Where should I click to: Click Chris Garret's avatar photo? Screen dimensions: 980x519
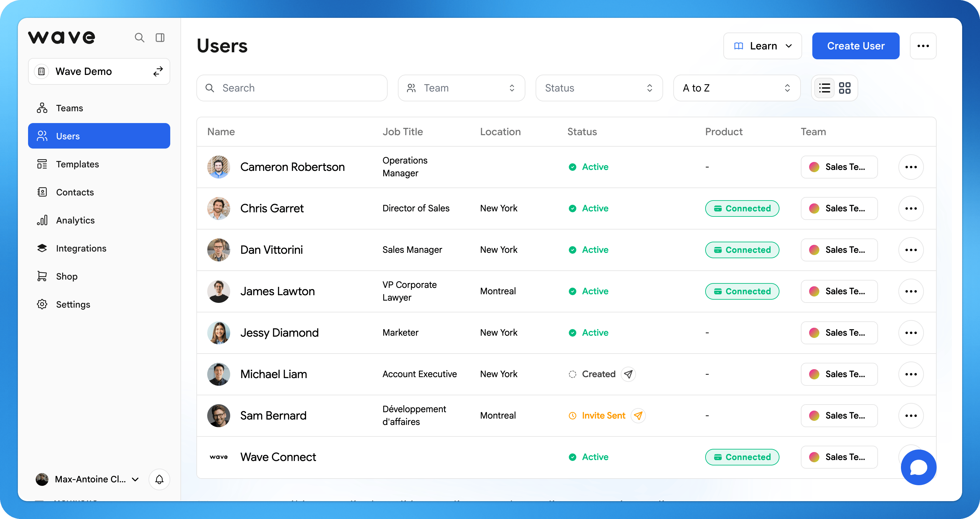point(218,208)
